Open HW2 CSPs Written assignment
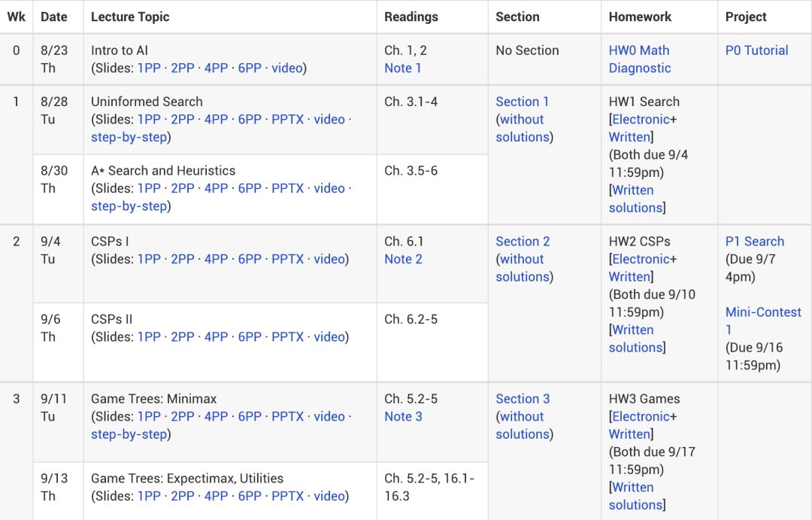Image resolution: width=812 pixels, height=520 pixels. click(x=629, y=276)
